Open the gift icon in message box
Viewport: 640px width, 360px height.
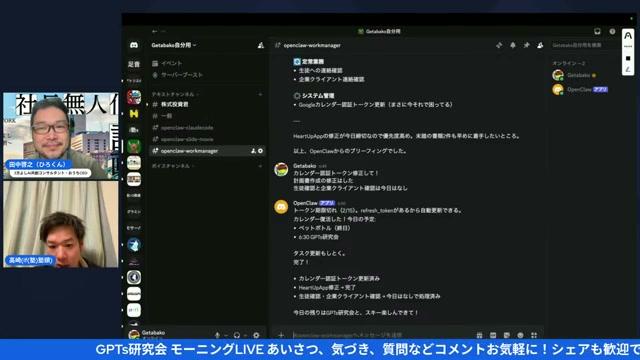480,335
